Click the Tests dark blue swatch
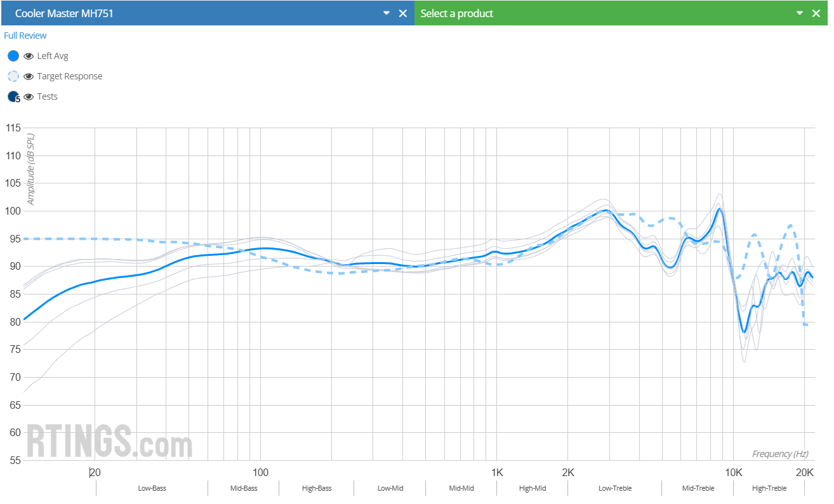Screen dimensions: 834x504 coord(13,96)
